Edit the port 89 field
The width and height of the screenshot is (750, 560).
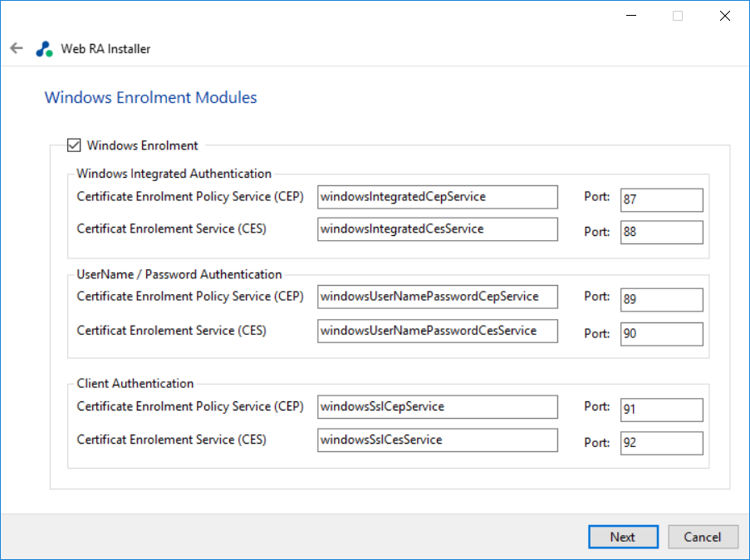(x=661, y=300)
